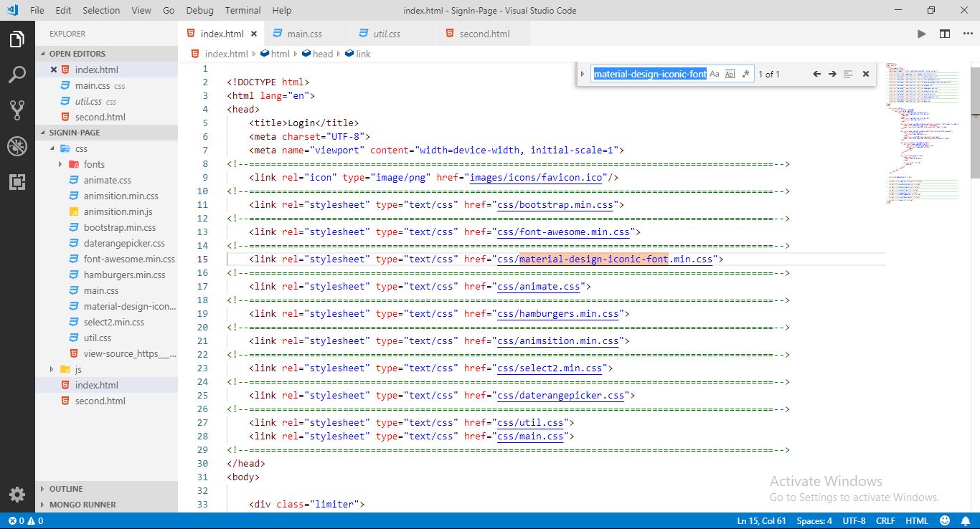Viewport: 980px width, 529px height.
Task: Open the Debug view in activity bar
Action: pos(17,146)
